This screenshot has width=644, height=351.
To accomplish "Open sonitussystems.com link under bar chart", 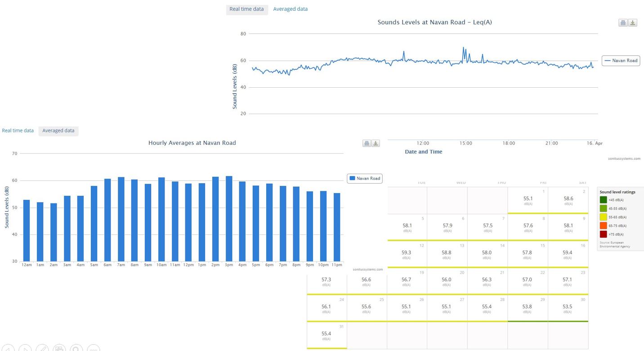I will [x=367, y=270].
